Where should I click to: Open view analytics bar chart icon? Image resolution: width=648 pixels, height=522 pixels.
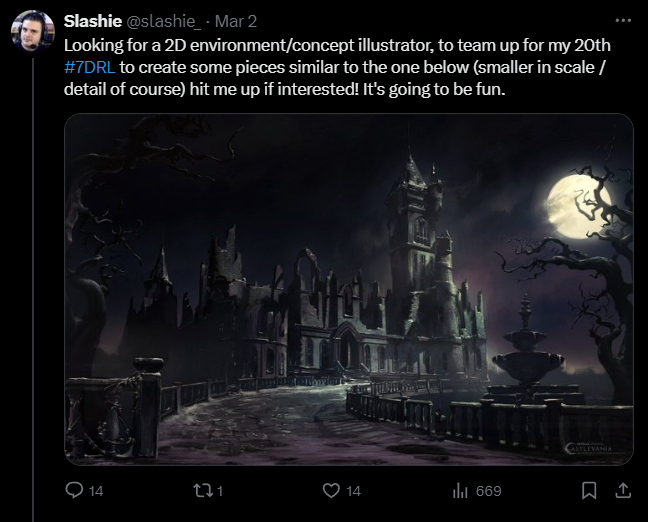461,491
